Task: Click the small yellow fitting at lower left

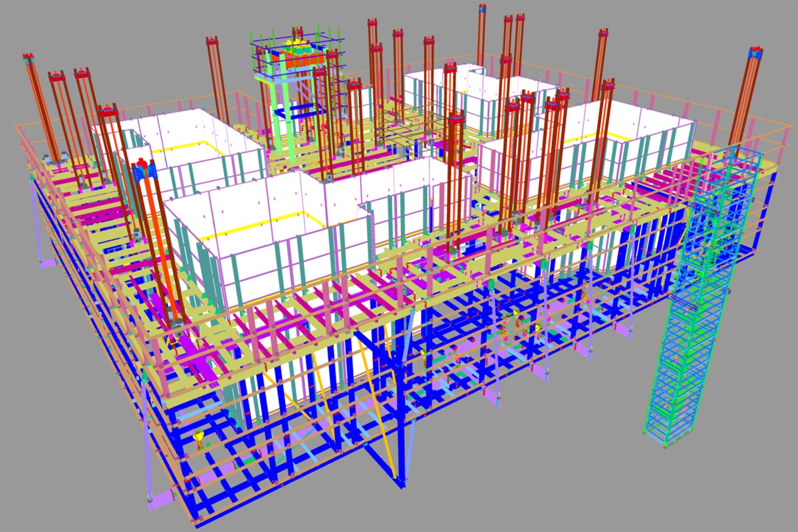Action: pyautogui.click(x=199, y=438)
